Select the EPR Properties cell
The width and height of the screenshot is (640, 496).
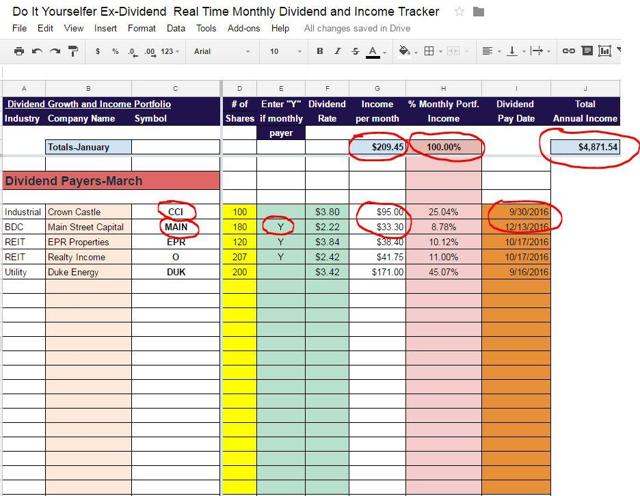(x=89, y=242)
